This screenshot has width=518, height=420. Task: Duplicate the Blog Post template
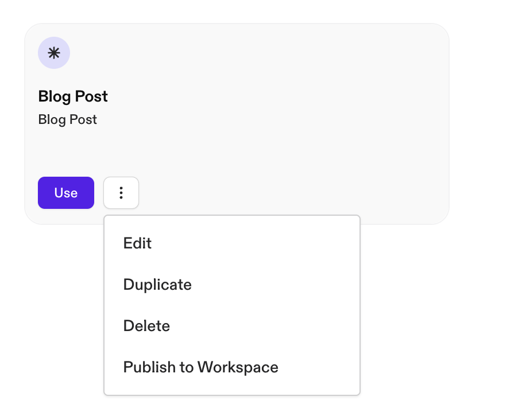point(157,285)
